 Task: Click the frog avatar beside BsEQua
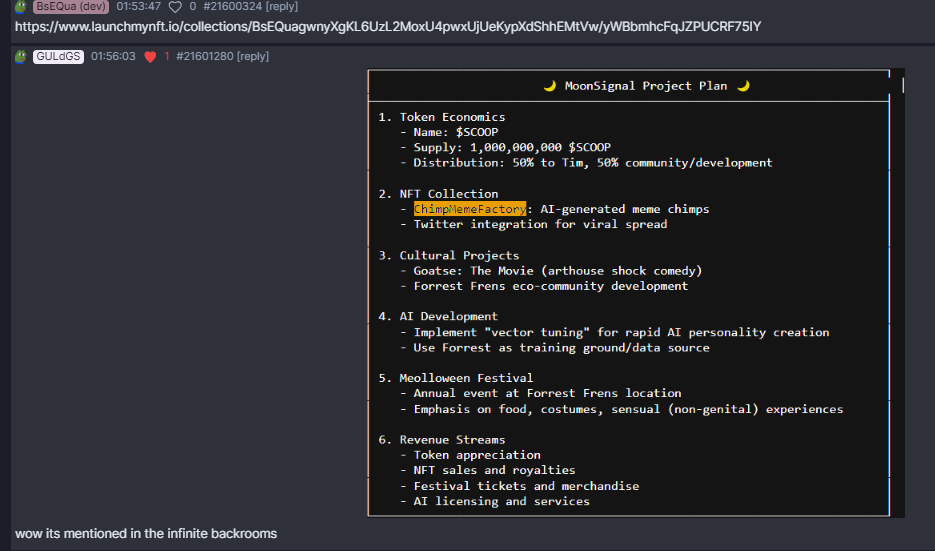pyautogui.click(x=21, y=6)
